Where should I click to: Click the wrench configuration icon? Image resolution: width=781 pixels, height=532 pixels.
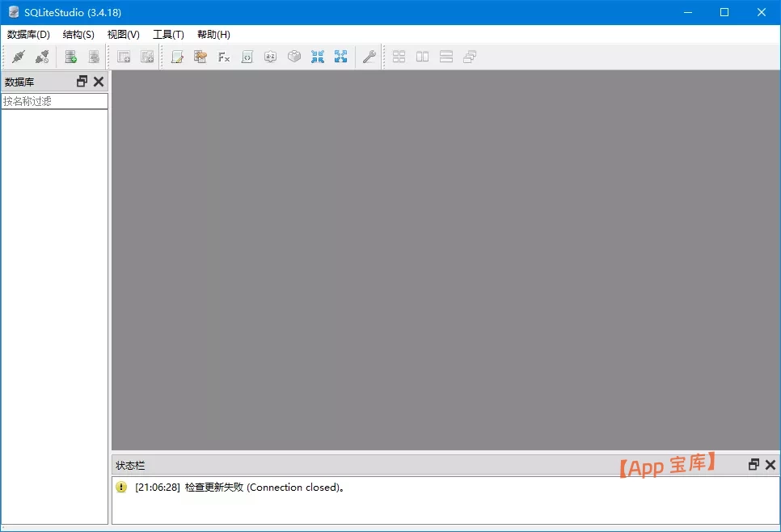(x=369, y=57)
